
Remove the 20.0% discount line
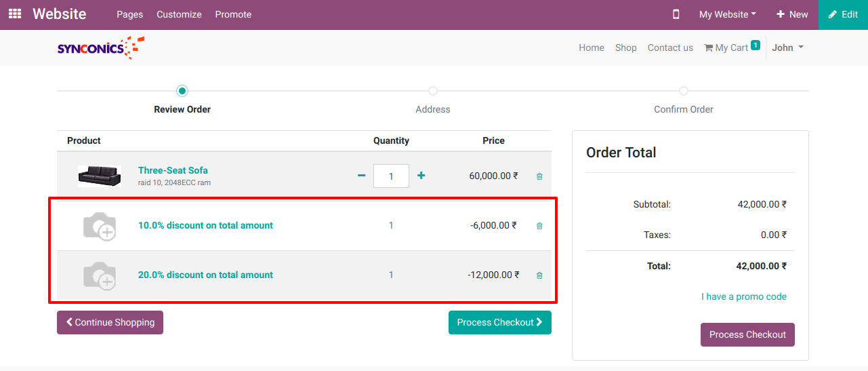tap(539, 275)
